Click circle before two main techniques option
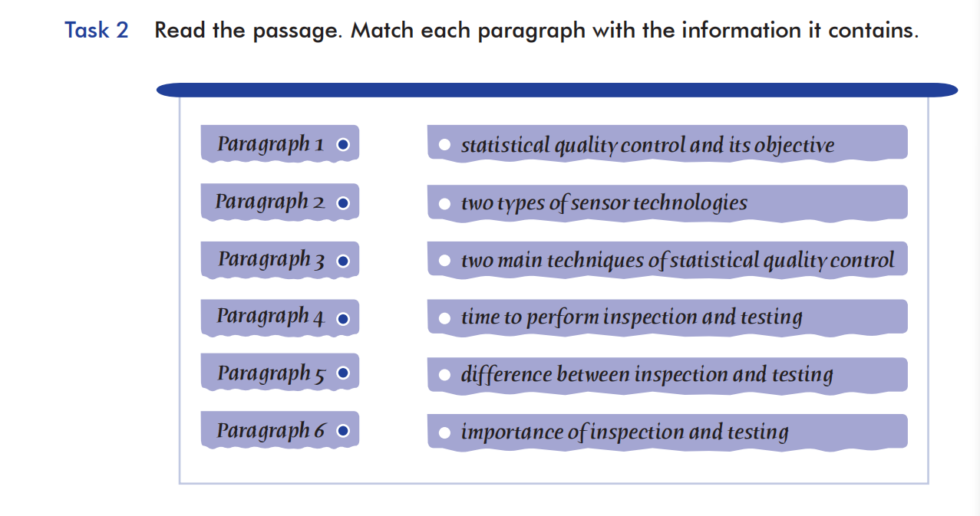 coord(444,261)
